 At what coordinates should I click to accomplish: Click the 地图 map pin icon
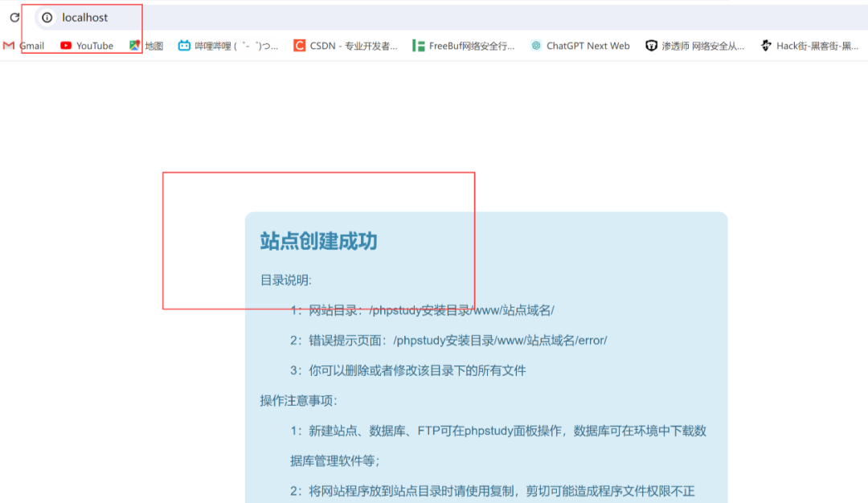click(x=135, y=45)
